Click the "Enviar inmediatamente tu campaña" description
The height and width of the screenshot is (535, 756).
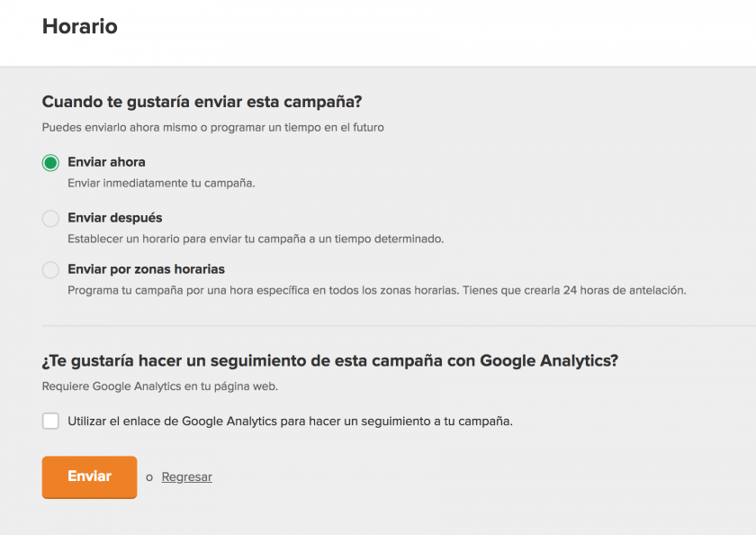161,183
